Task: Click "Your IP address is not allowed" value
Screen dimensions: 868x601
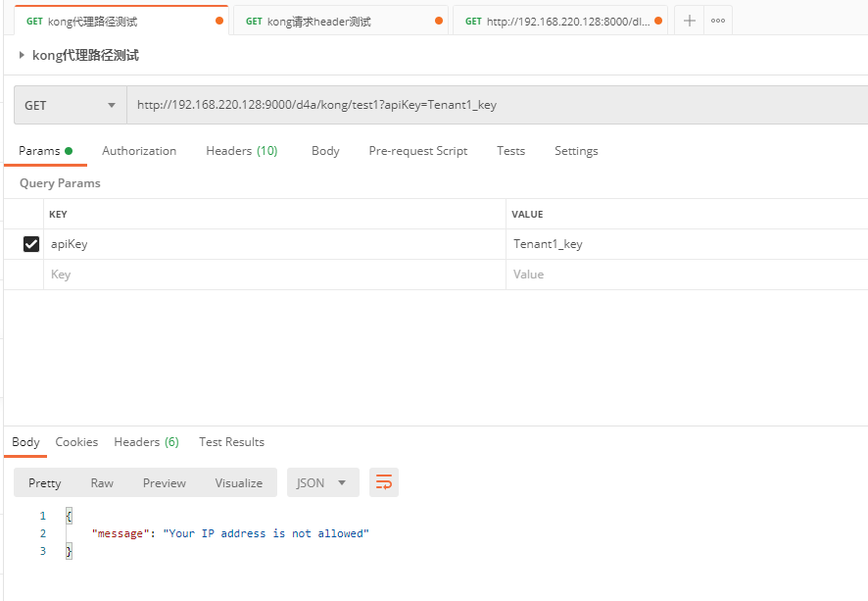Action: pos(265,533)
